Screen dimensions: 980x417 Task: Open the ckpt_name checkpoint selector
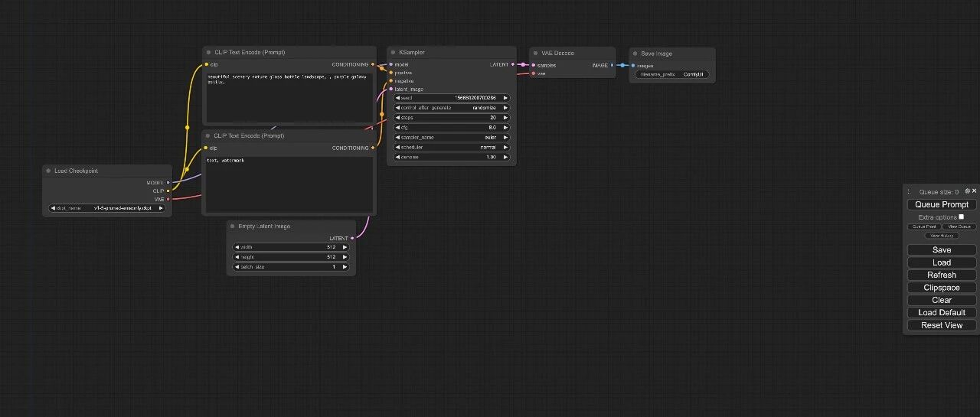(107, 208)
